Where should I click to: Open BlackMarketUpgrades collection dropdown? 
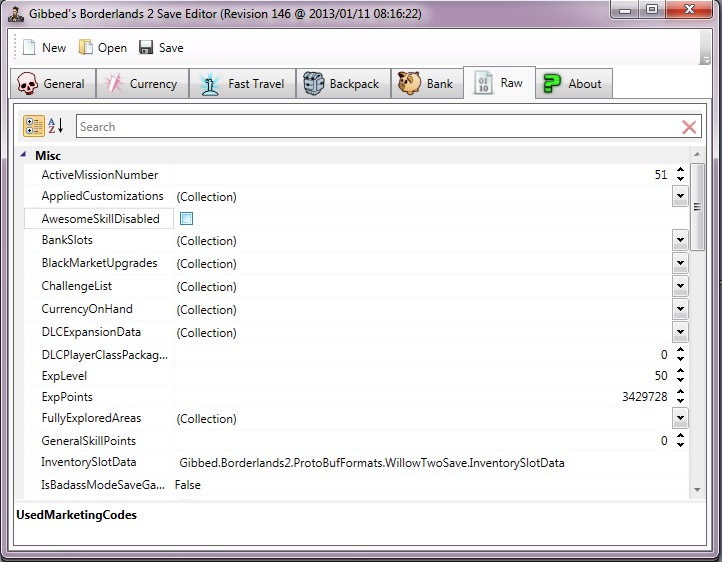[x=680, y=263]
